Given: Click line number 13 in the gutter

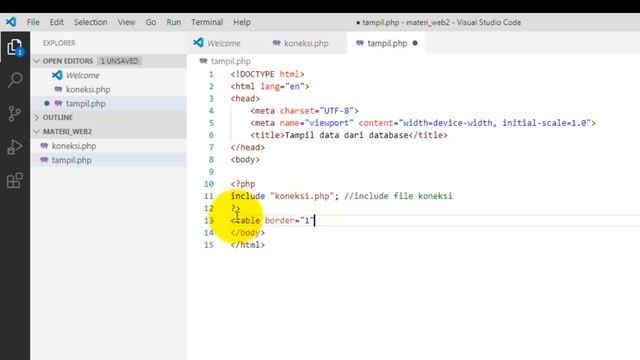Looking at the screenshot, I should [x=209, y=220].
